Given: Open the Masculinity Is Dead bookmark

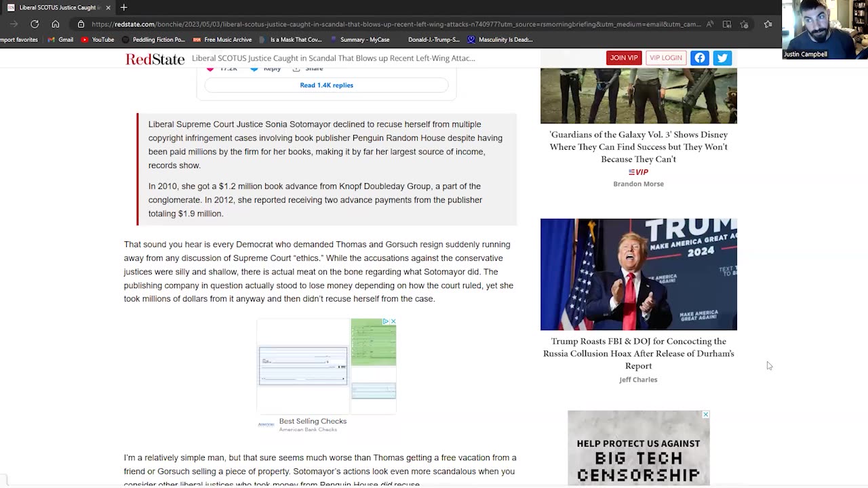Looking at the screenshot, I should coord(500,39).
